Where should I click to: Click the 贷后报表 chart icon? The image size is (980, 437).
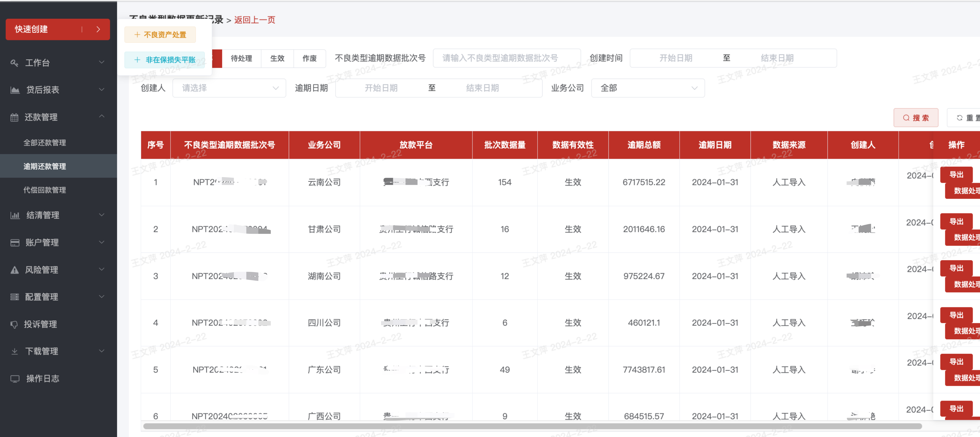(15, 90)
